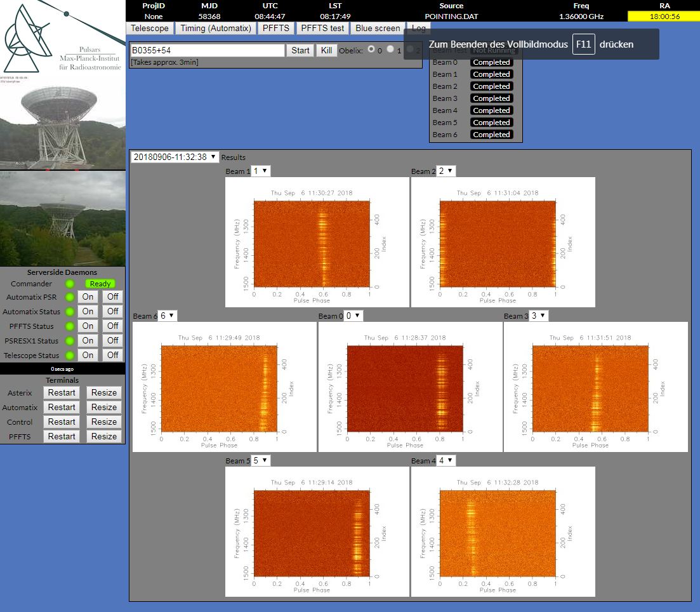The image size is (700, 612).
Task: Click the Beam 1 frequency-phase plot
Action: pos(317,242)
